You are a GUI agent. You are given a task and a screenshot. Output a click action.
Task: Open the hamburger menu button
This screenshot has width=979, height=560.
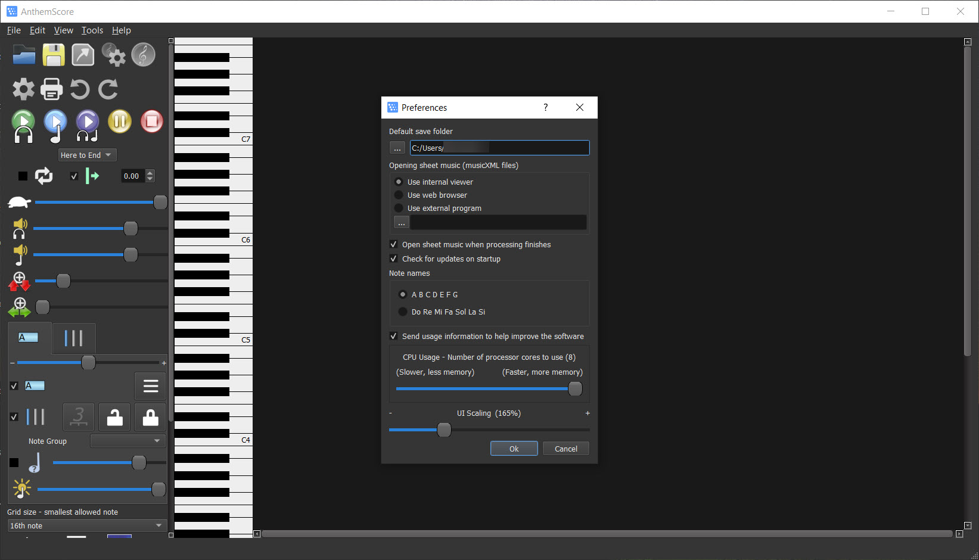point(150,386)
